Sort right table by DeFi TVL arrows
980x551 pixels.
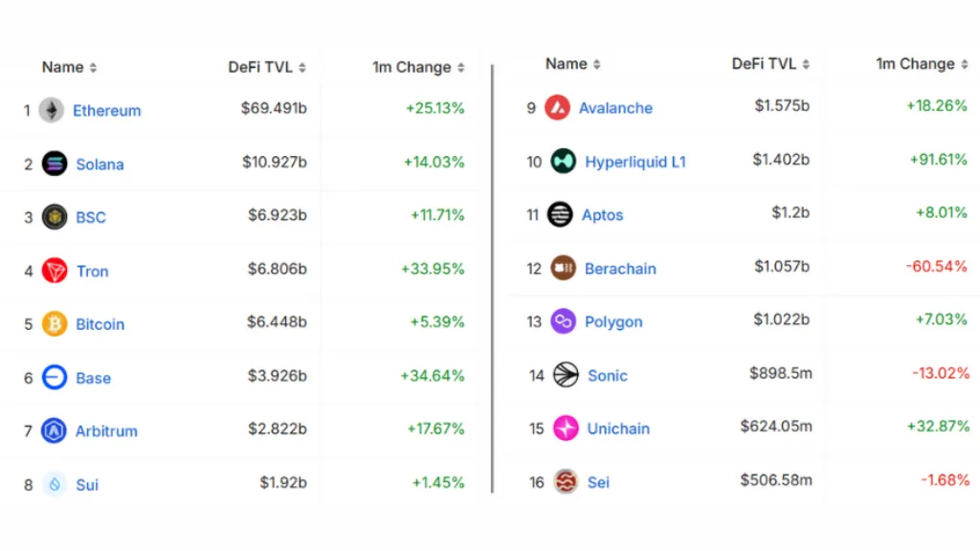(x=806, y=64)
